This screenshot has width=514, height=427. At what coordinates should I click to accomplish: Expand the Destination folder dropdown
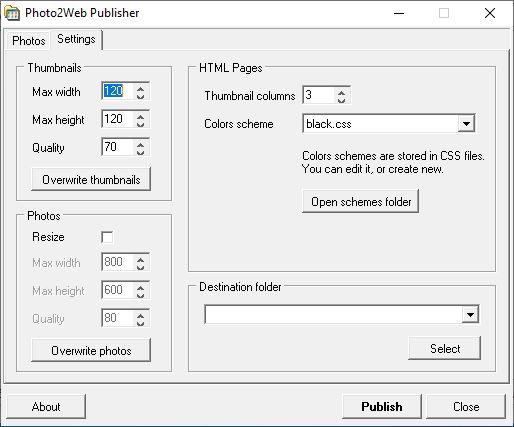pyautogui.click(x=470, y=314)
